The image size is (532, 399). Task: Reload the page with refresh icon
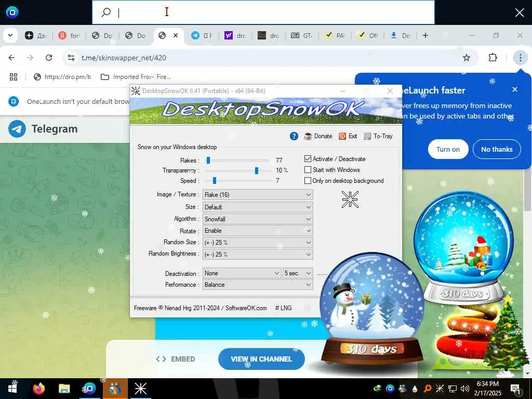(49, 58)
